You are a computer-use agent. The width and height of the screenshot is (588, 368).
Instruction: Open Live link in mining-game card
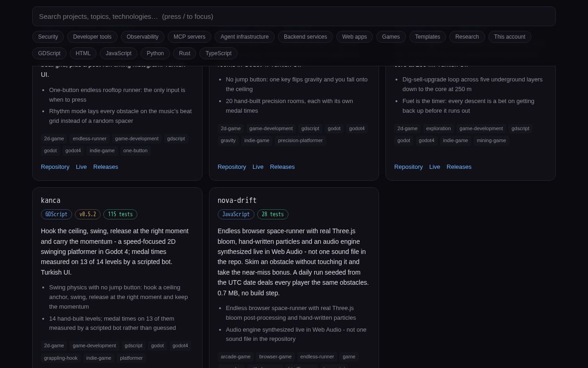coord(435,167)
